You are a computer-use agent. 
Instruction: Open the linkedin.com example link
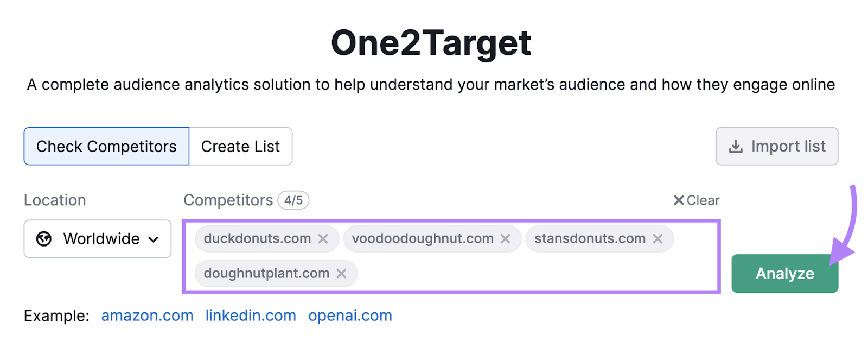click(251, 316)
